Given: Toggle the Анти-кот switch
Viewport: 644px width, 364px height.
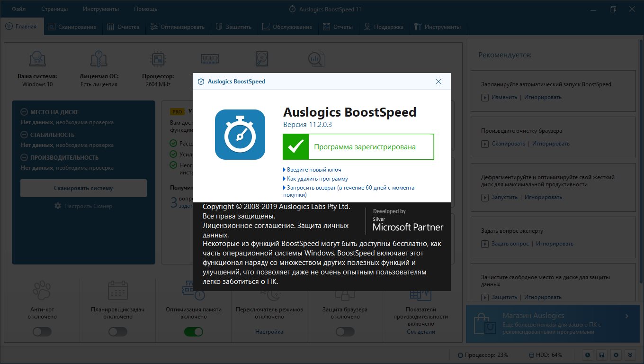Looking at the screenshot, I should point(42,332).
